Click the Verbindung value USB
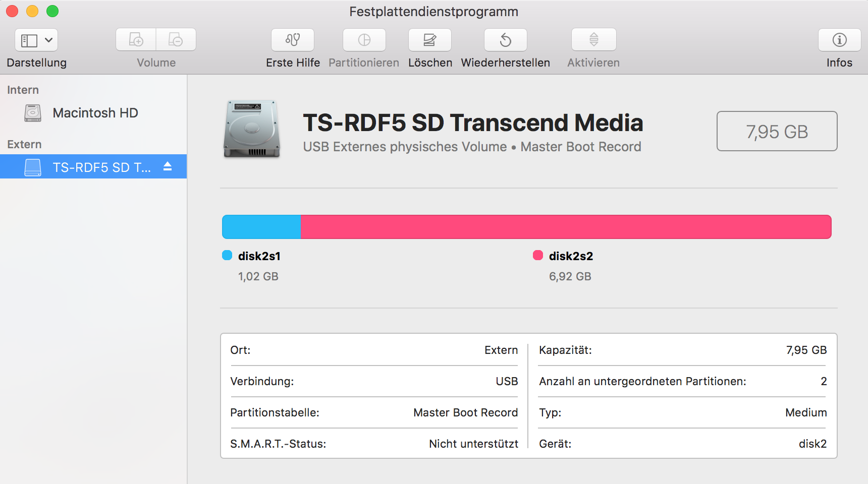Image resolution: width=868 pixels, height=484 pixels. coord(507,381)
